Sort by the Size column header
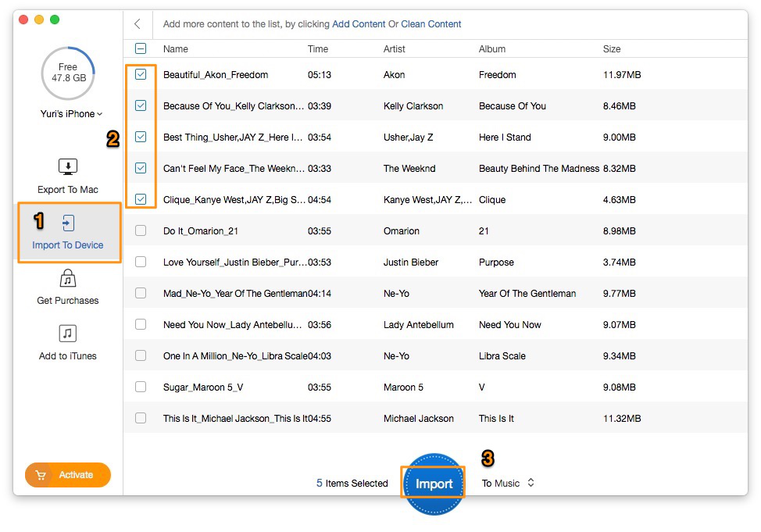 [612, 48]
